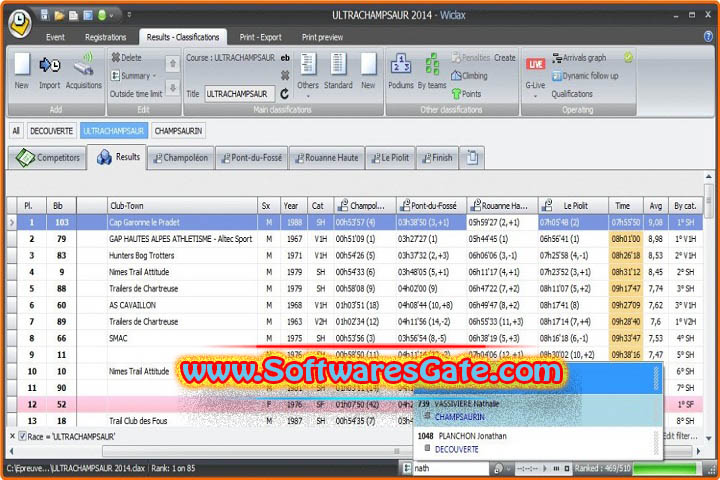This screenshot has width=720, height=480.
Task: Delete the selected result entry
Action: 127,58
